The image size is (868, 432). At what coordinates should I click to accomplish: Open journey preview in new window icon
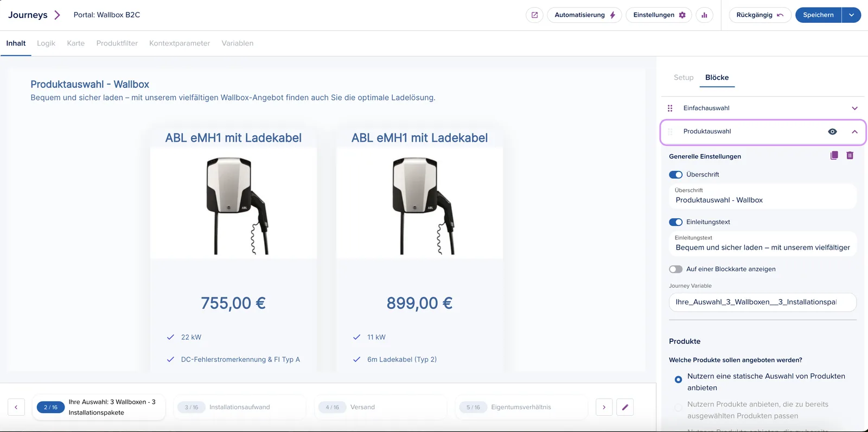[x=534, y=15]
